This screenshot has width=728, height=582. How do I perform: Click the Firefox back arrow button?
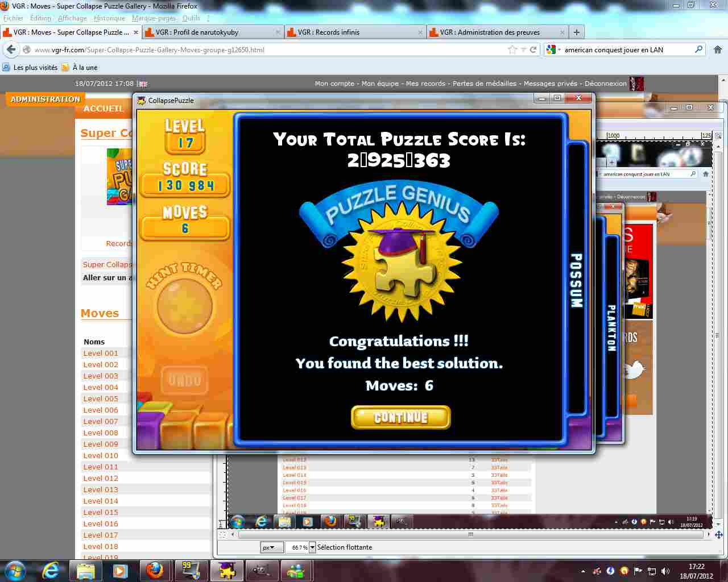click(x=11, y=49)
